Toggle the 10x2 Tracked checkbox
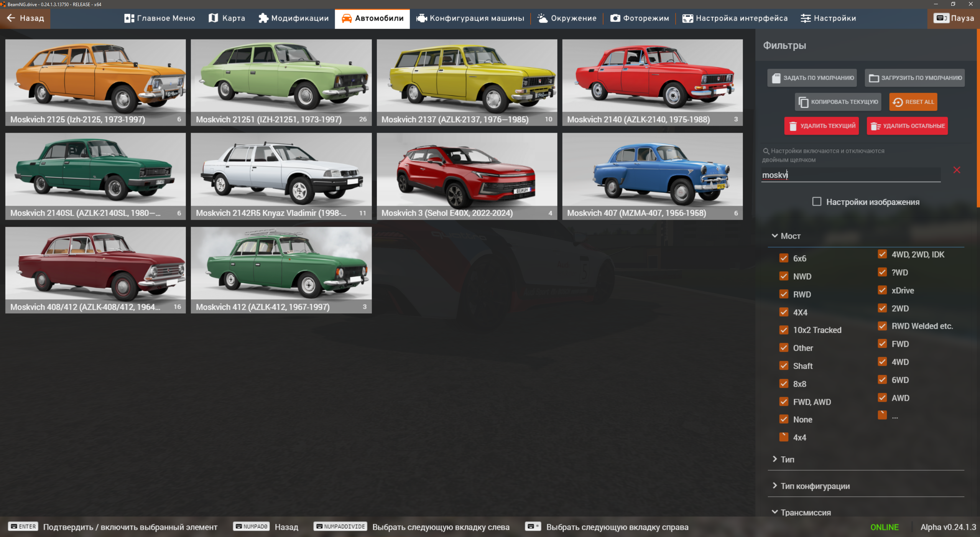The height and width of the screenshot is (537, 980). pyautogui.click(x=784, y=330)
